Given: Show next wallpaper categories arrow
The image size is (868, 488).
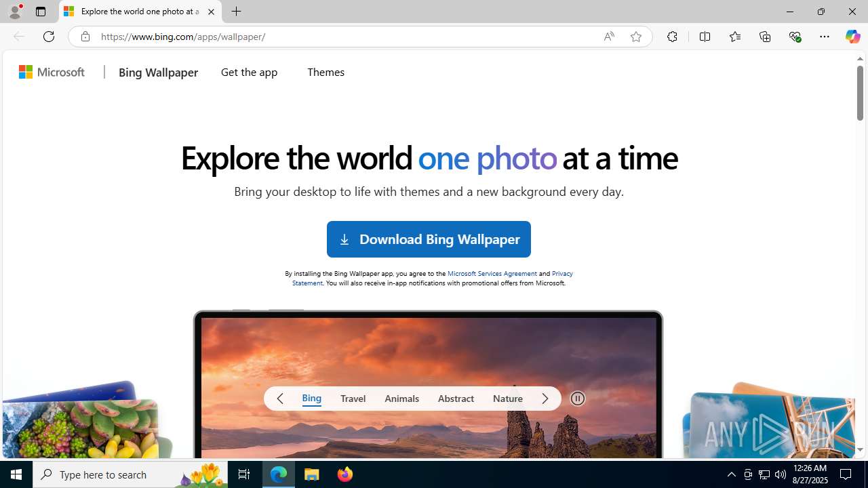Looking at the screenshot, I should (x=545, y=399).
